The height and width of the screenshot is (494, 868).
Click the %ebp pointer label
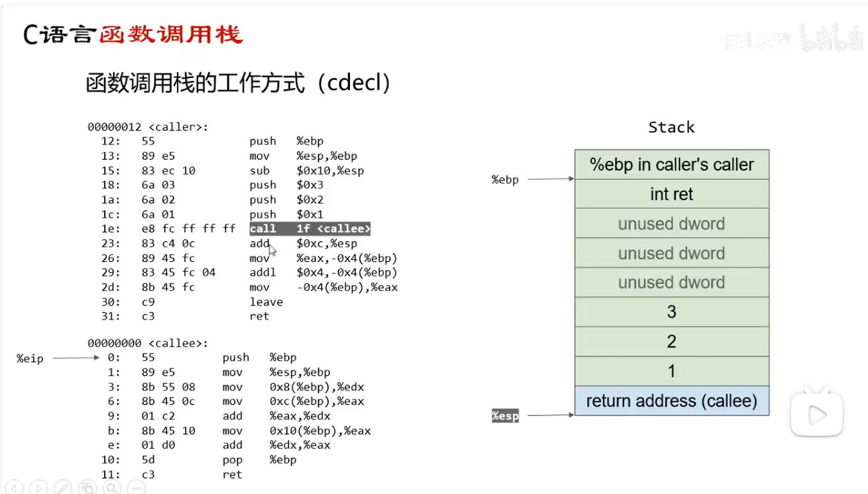[505, 180]
